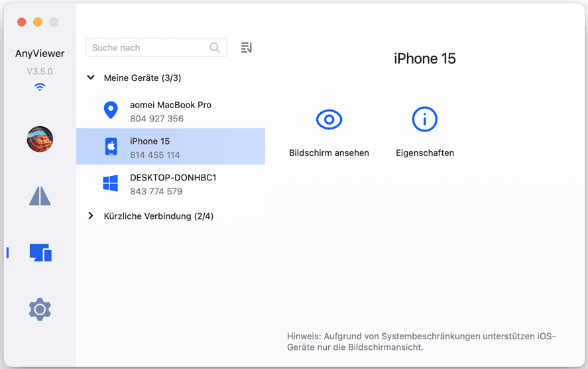Select aomei MacBook Pro device

click(170, 111)
